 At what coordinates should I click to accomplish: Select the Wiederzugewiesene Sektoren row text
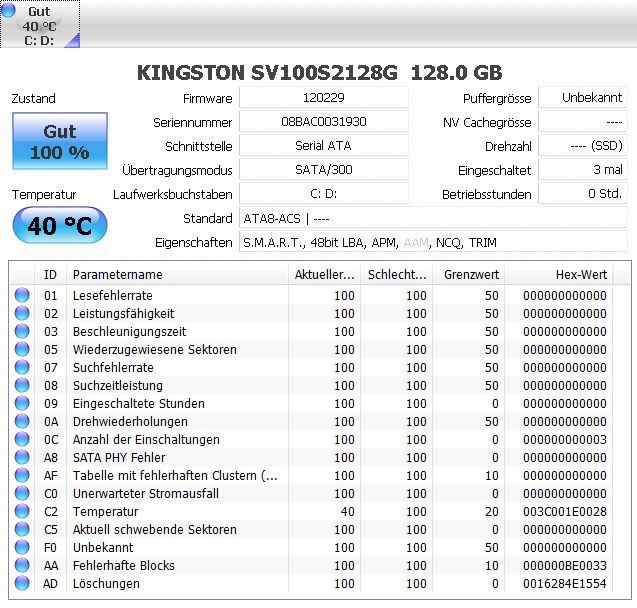(154, 349)
